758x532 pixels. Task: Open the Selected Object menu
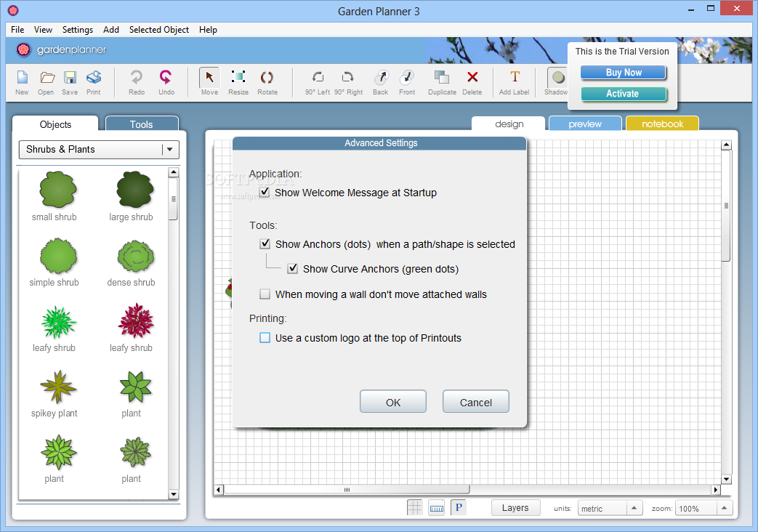pos(159,30)
